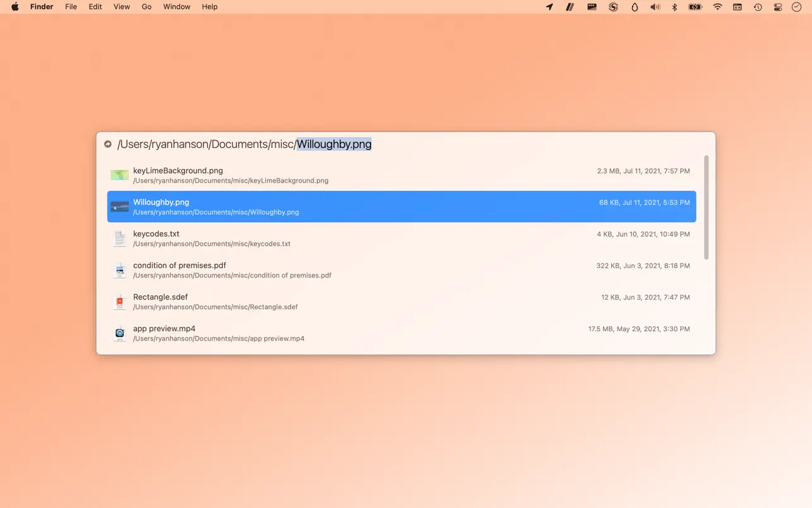Click the Time Machine clock icon in menu bar

(x=757, y=7)
